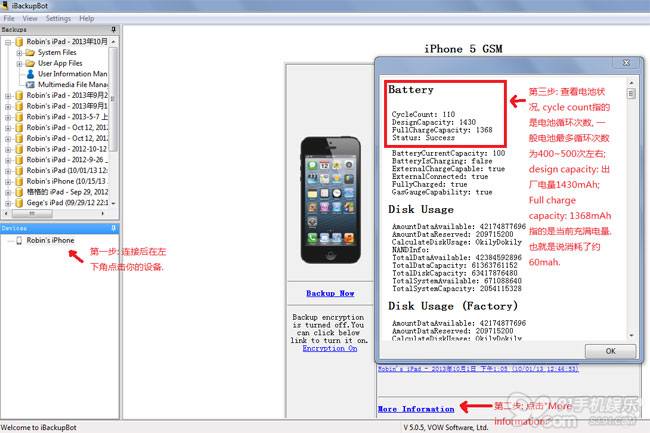Open the File menu
Screen dimensions: 650x433
[x=9, y=19]
